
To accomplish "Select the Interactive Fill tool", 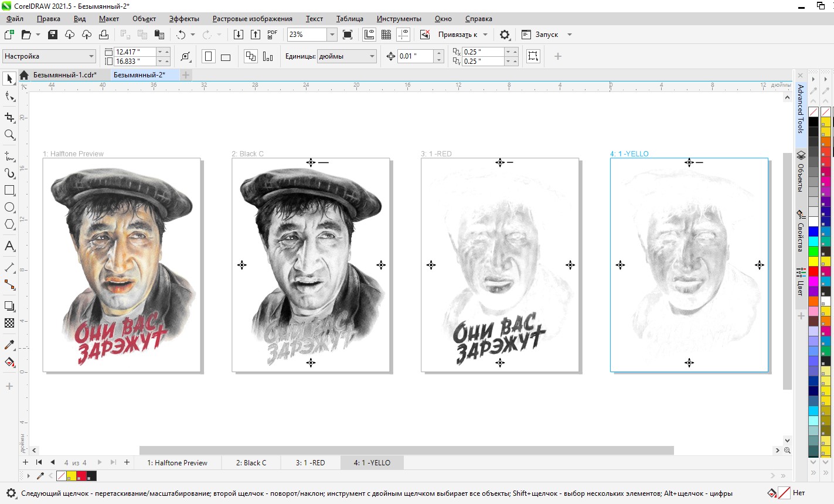I will [x=9, y=362].
